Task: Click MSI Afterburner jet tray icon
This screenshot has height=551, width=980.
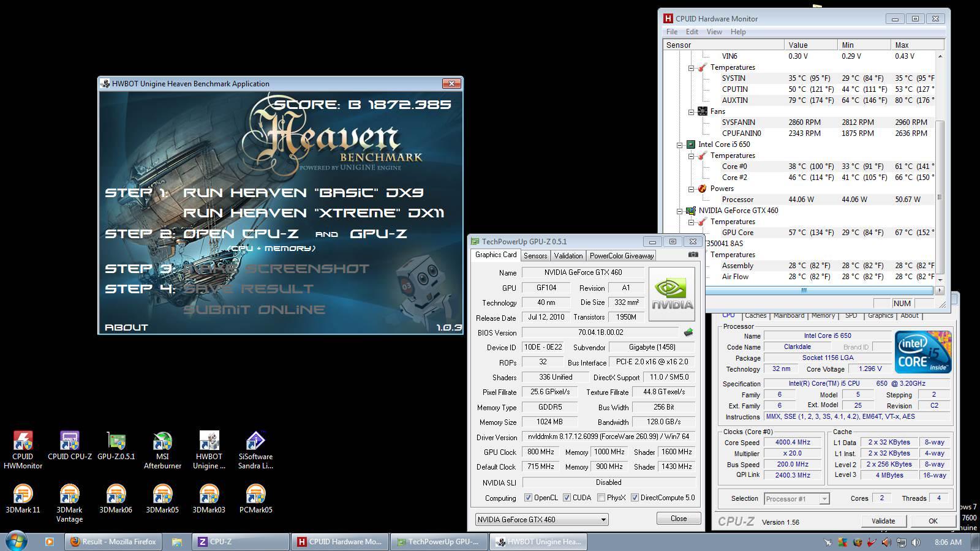Action: coord(827,542)
